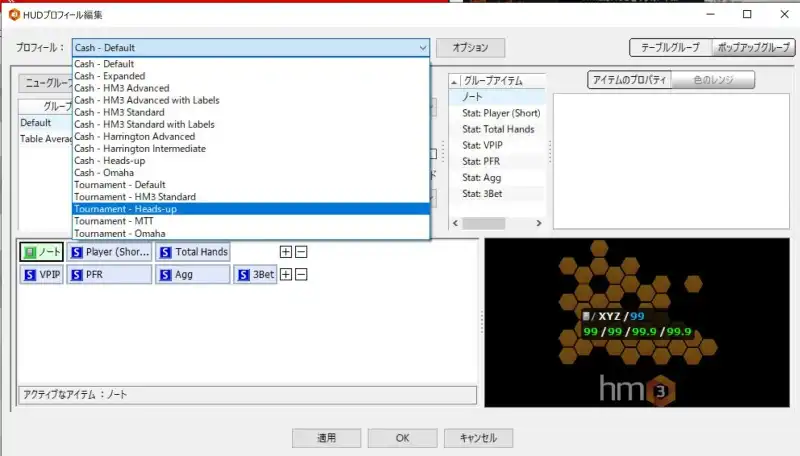The height and width of the screenshot is (456, 800).
Task: Select the Total Hands stat tile
Action: [x=193, y=252]
